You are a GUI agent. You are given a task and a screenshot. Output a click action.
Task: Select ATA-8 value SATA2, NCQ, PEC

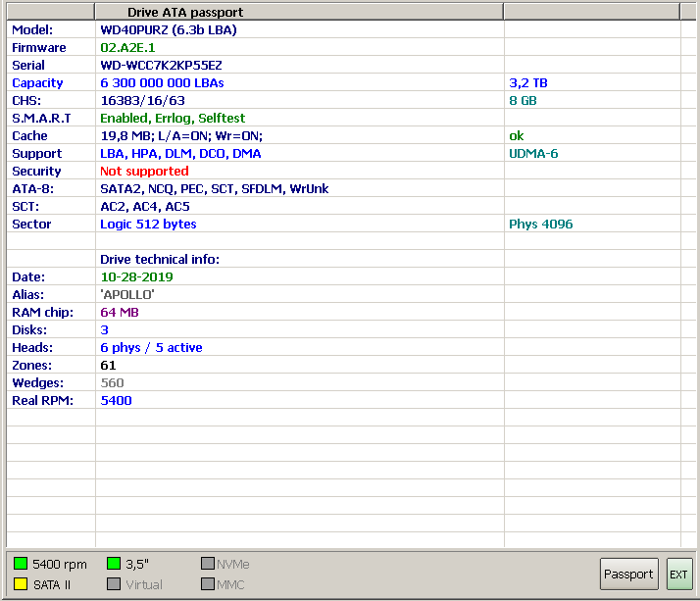click(215, 189)
